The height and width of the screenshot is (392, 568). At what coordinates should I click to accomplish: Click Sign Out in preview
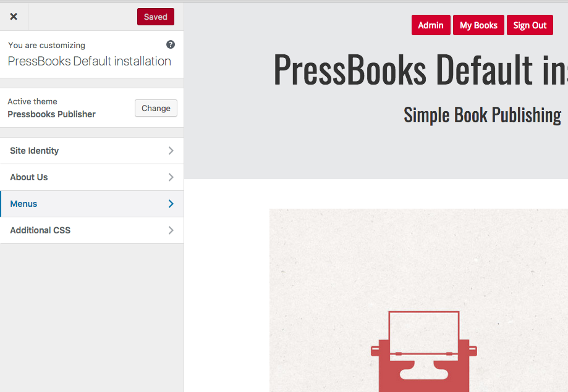[530, 25]
